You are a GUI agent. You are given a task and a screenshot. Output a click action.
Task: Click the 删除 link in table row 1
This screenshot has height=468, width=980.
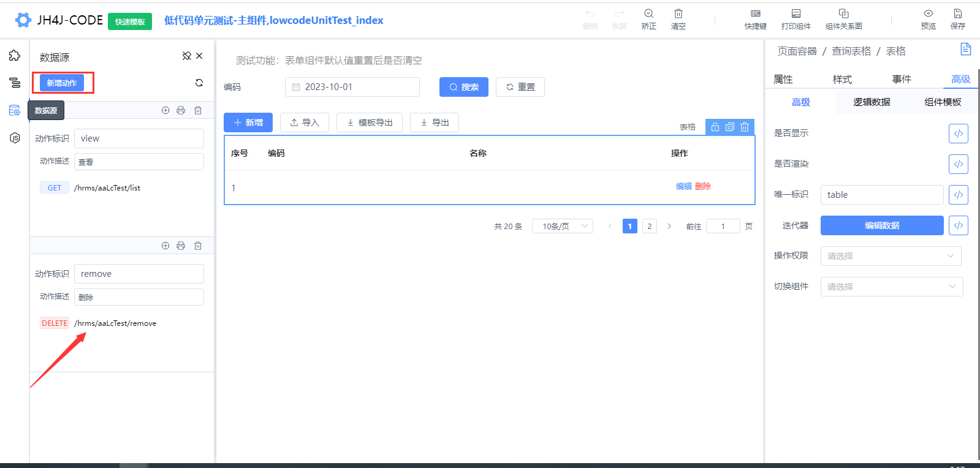pos(703,186)
